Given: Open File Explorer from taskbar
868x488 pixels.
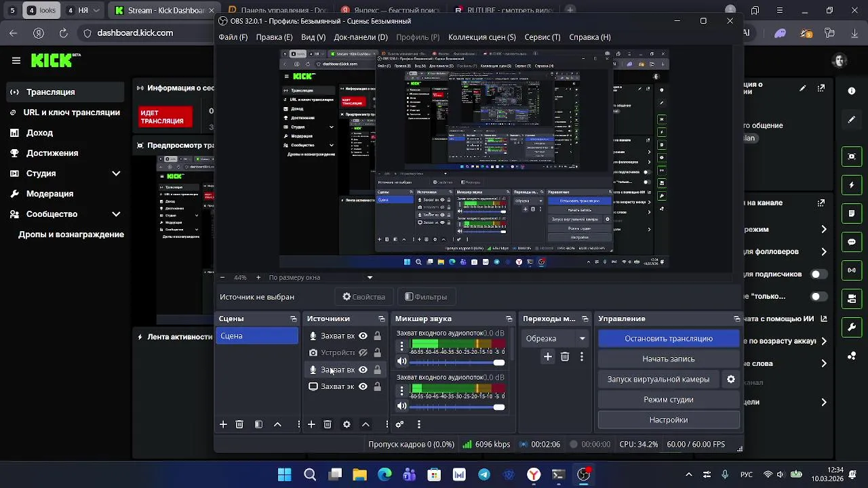Looking at the screenshot, I should 359,474.
